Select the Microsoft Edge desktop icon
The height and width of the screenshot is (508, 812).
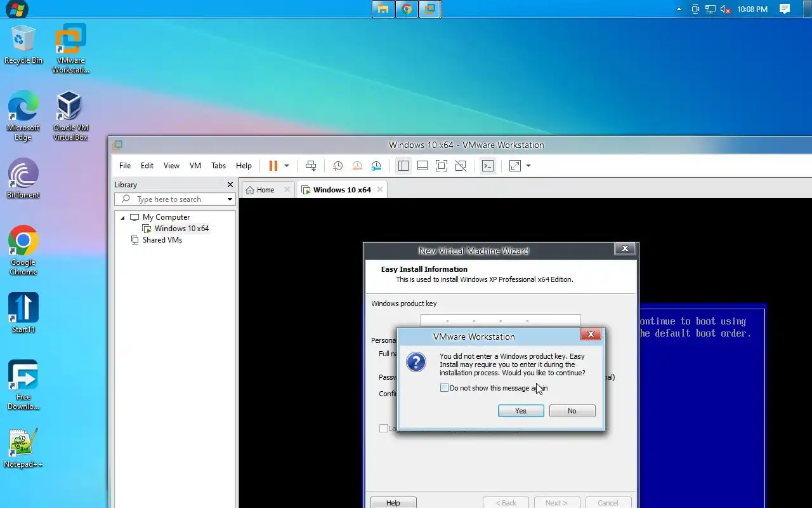tap(23, 116)
